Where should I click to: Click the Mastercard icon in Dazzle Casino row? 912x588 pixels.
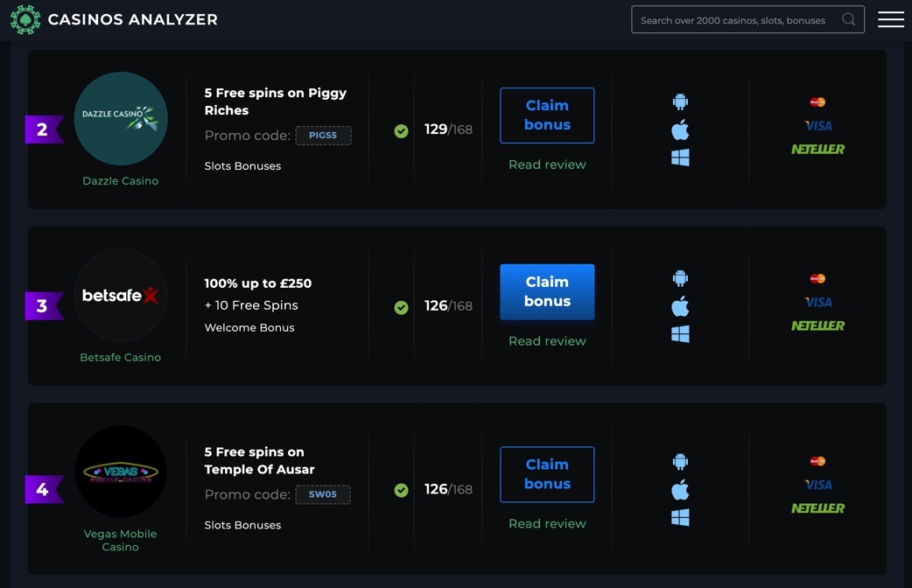(x=817, y=102)
